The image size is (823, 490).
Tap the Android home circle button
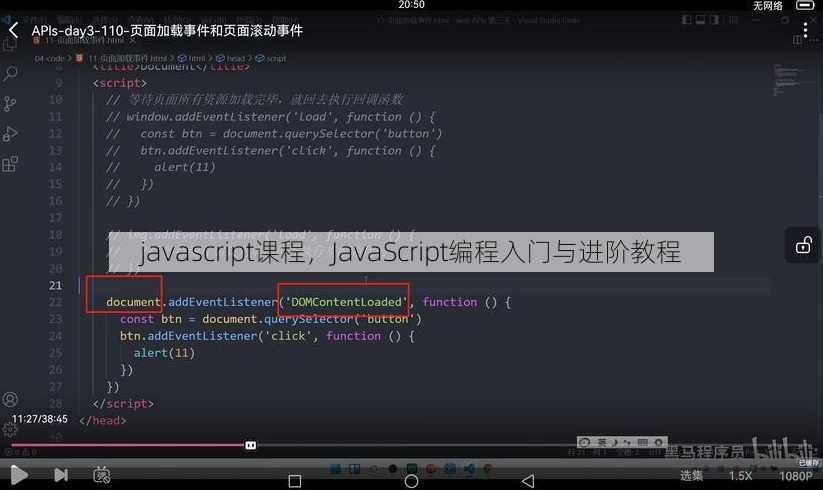pyautogui.click(x=412, y=481)
